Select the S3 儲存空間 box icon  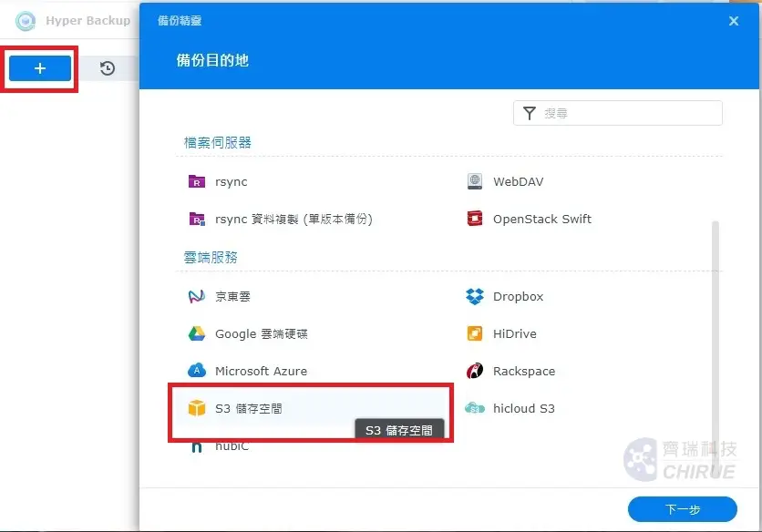[196, 408]
